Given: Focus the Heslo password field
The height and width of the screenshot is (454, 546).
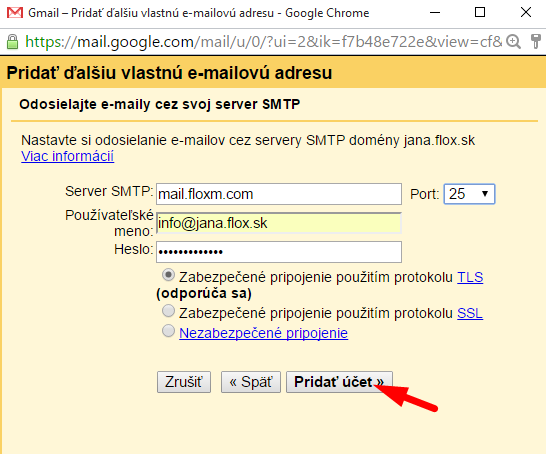Looking at the screenshot, I should pos(279,252).
